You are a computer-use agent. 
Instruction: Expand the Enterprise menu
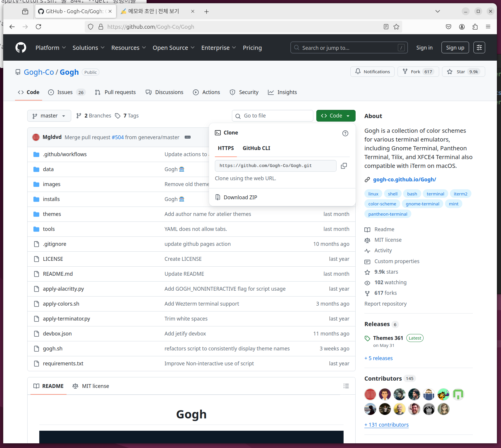tap(219, 48)
